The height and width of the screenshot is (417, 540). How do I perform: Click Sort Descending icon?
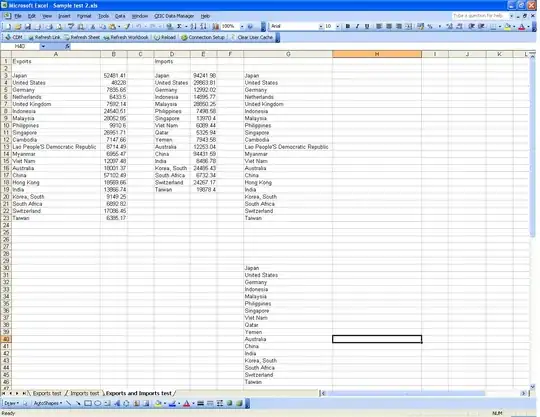click(x=204, y=26)
